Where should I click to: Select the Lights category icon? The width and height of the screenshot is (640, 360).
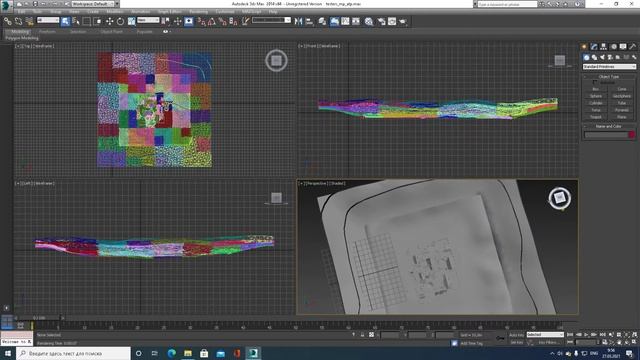point(602,57)
